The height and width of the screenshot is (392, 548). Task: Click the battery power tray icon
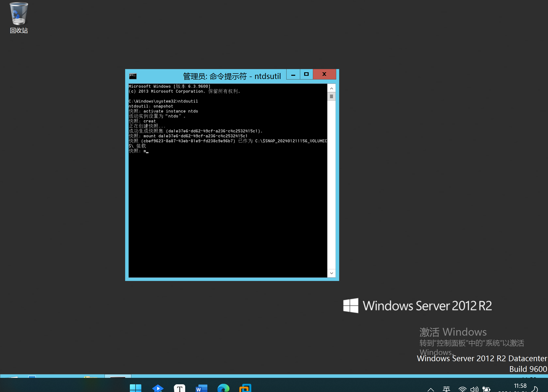click(x=486, y=389)
